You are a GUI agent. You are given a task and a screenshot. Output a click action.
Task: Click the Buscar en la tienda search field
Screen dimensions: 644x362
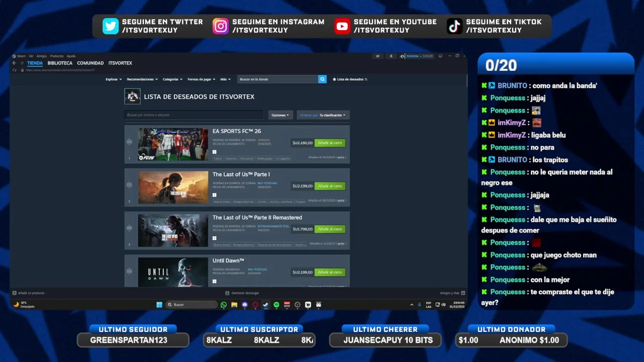pos(277,79)
